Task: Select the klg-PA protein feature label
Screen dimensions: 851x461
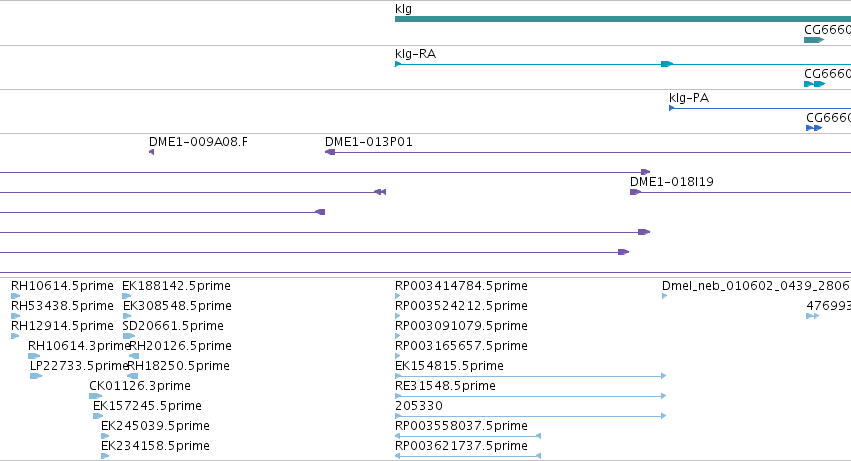Action: pos(689,98)
